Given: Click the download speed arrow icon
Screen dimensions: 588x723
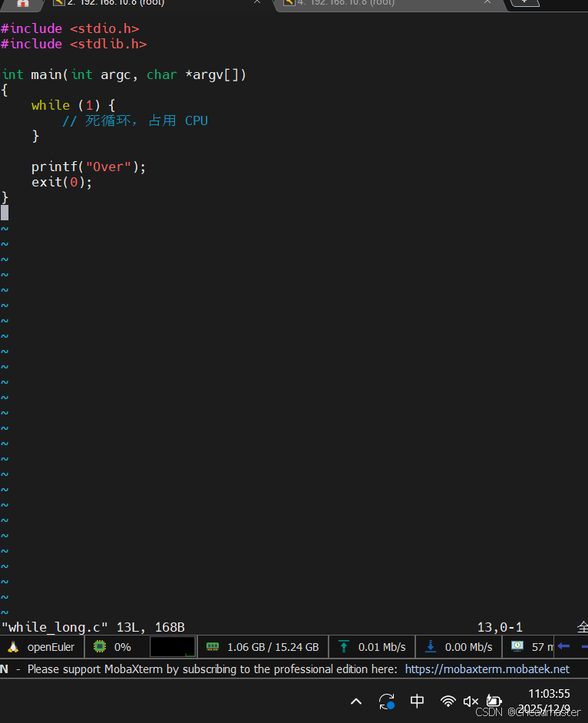Looking at the screenshot, I should coord(431,647).
